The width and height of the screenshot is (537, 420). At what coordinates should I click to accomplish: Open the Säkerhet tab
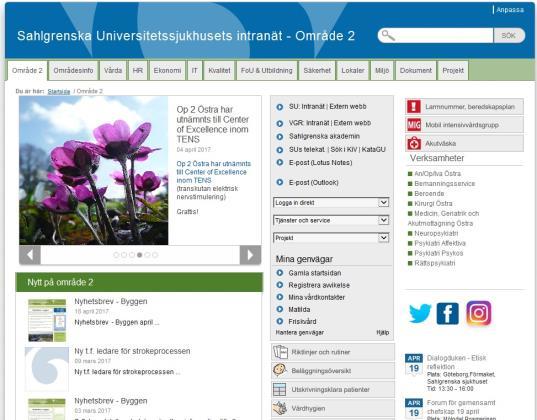click(317, 71)
